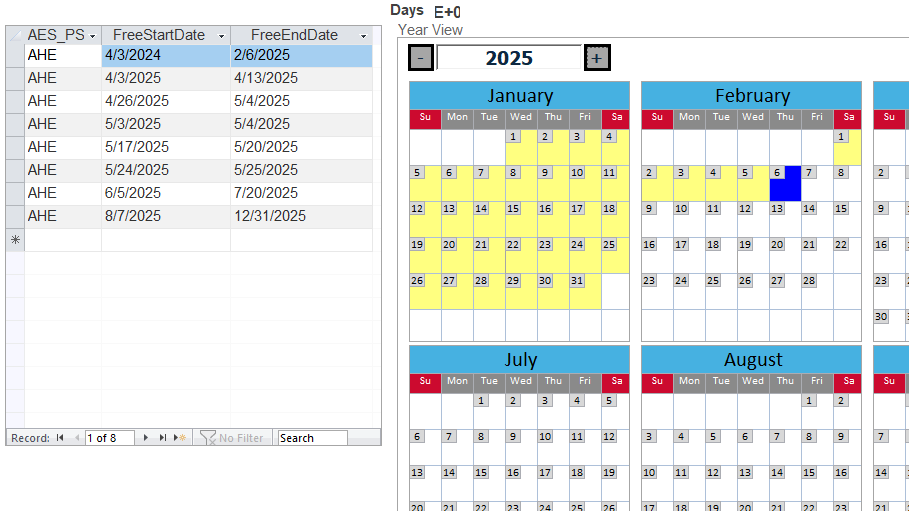Open FreeStartDate column dropdown arrow
Image resolution: width=909 pixels, height=511 pixels.
coord(221,36)
